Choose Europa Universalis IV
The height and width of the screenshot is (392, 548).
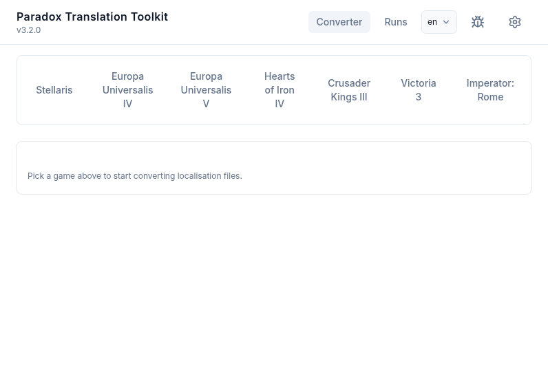[127, 90]
